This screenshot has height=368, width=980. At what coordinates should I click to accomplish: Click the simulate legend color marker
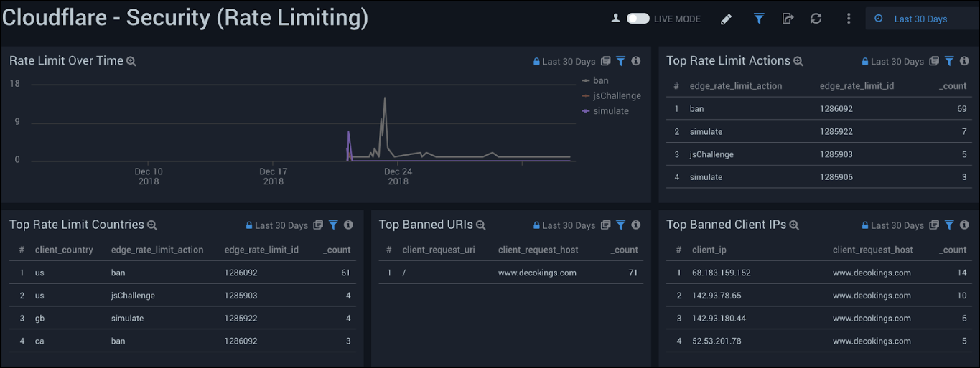586,111
